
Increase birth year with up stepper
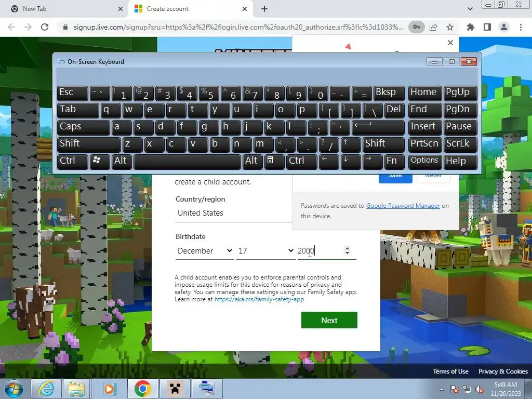[x=347, y=248]
